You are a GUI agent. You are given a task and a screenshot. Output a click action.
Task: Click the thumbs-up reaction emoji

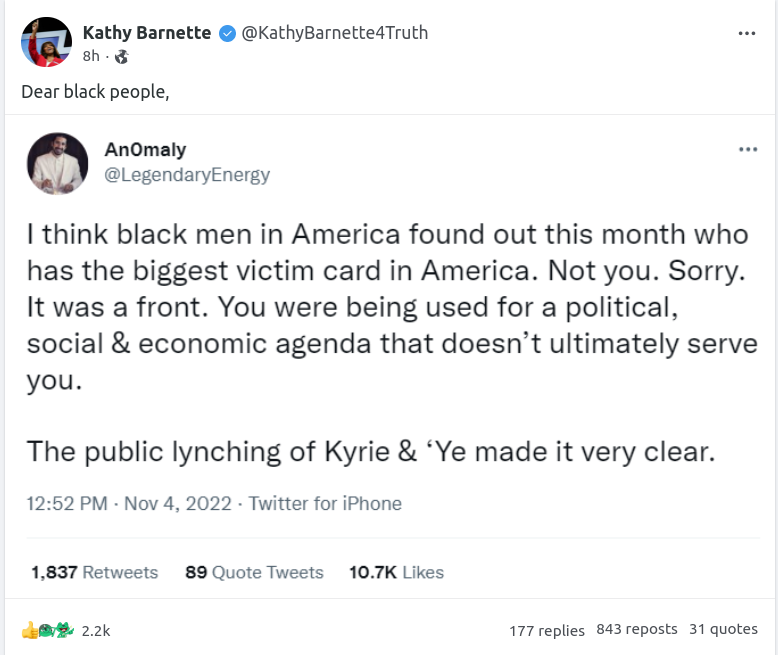(30, 630)
